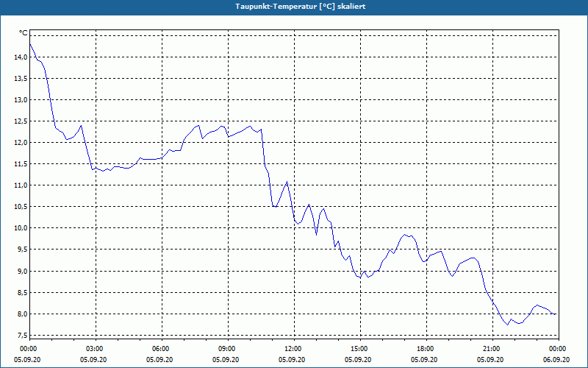Click the 03:00 time axis label
Image resolution: width=588 pixels, height=368 pixels.
click(96, 349)
